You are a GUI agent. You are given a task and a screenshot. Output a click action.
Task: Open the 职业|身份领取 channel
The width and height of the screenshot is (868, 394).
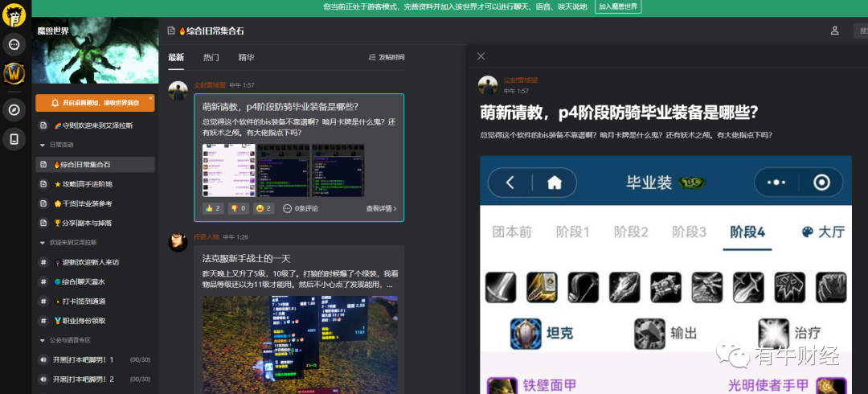(95, 320)
